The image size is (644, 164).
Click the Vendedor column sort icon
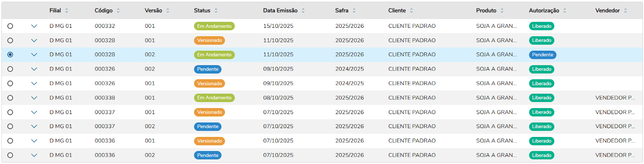pos(625,10)
